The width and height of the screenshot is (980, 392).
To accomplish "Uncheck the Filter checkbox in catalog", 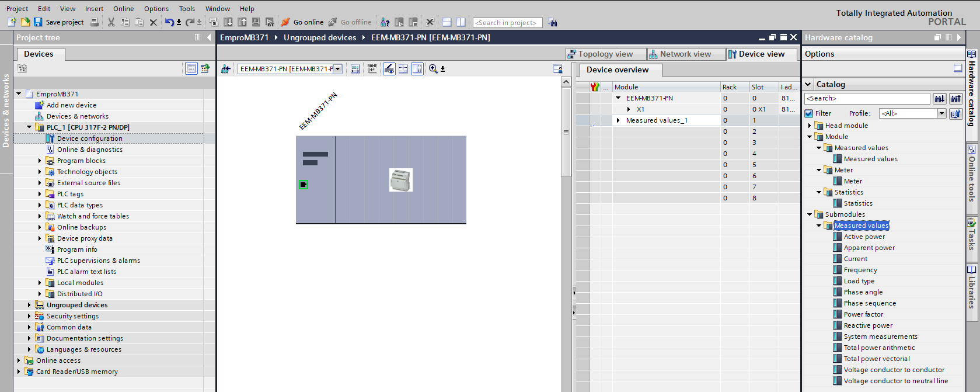I will (809, 113).
